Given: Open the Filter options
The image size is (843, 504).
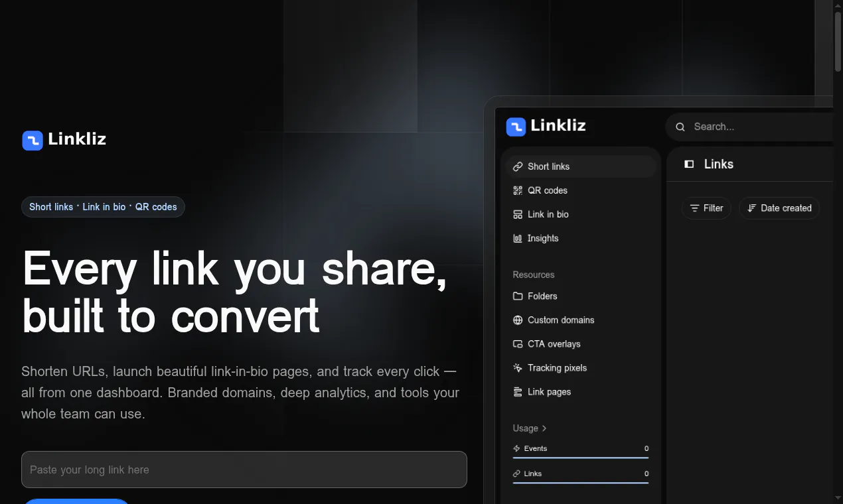Looking at the screenshot, I should click(x=706, y=208).
